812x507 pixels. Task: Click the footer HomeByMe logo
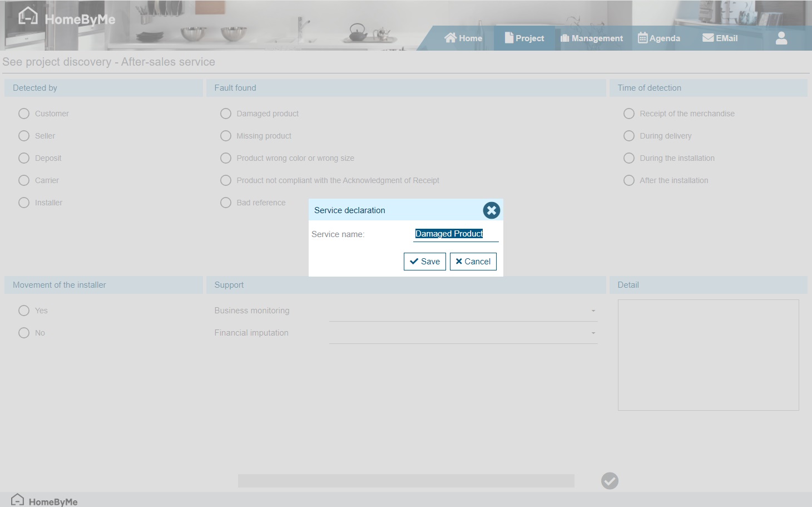pyautogui.click(x=44, y=501)
